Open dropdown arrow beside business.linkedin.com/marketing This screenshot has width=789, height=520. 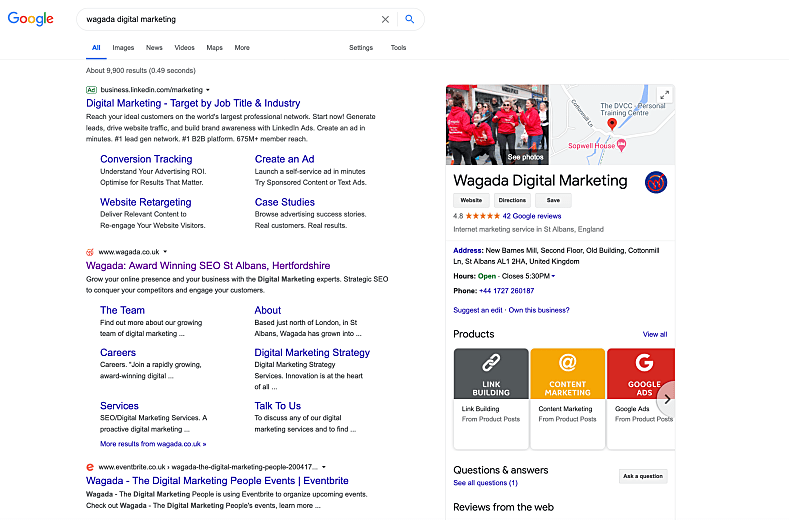click(x=208, y=90)
